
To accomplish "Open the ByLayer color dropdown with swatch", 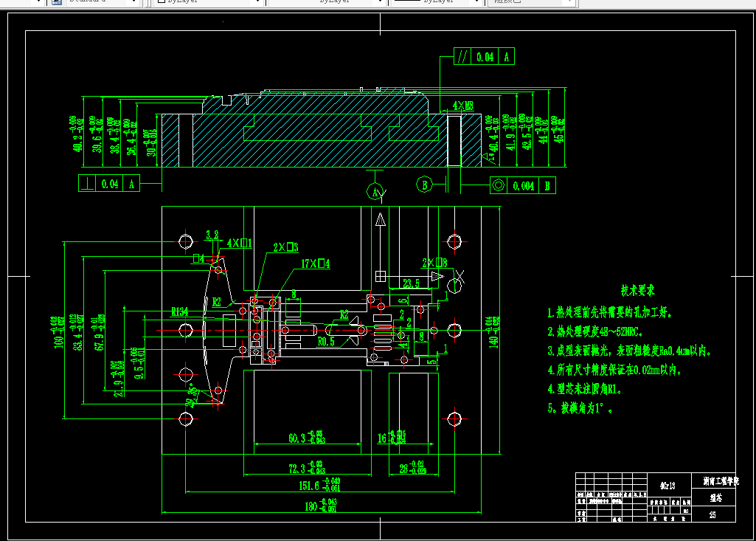I will (209, 2).
